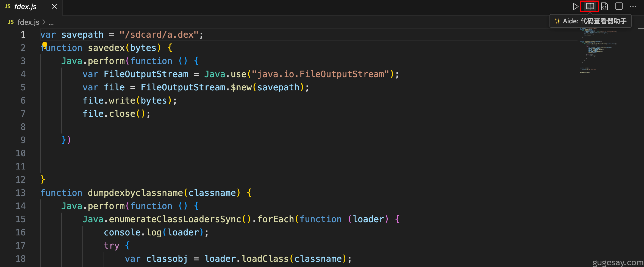Image resolution: width=644 pixels, height=267 pixels.
Task: Click the yellow lightbulb quick-fix icon
Action: coord(45,45)
